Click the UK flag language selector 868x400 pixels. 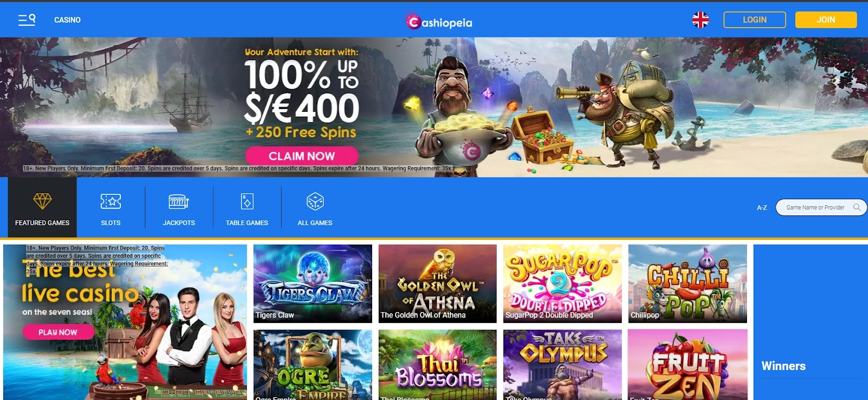click(x=700, y=20)
